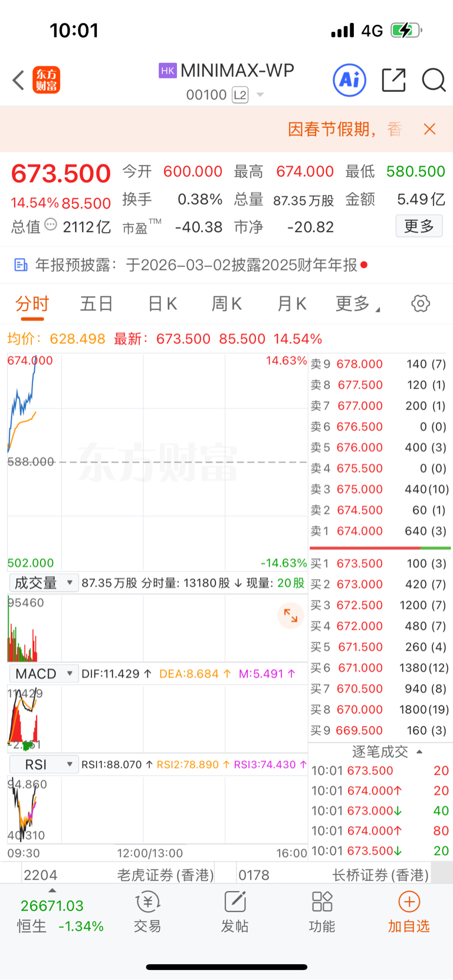Expand the 恒生 index bar arrow
The image size is (453, 980).
pyautogui.click(x=52, y=890)
